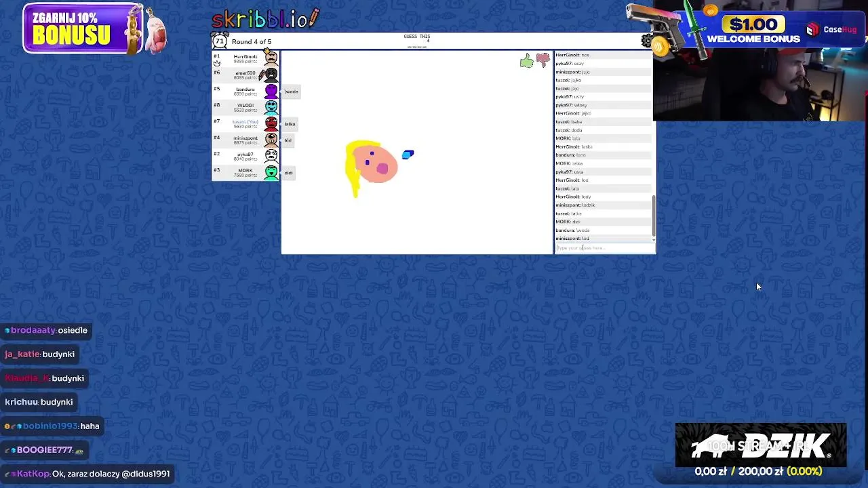This screenshot has height=488, width=868.
Task: Select player row miniszpont
Action: pyautogui.click(x=245, y=139)
